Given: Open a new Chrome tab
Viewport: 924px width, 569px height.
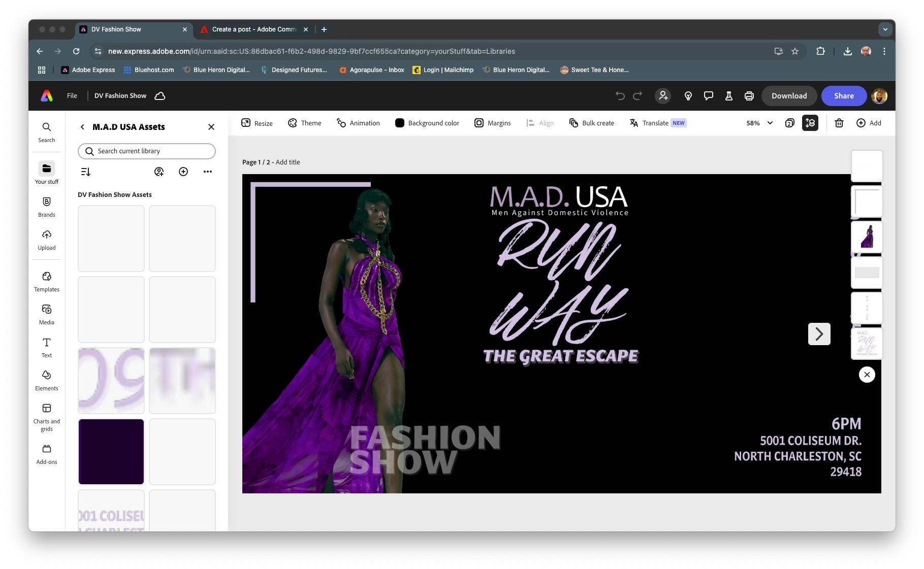Looking at the screenshot, I should coord(324,29).
